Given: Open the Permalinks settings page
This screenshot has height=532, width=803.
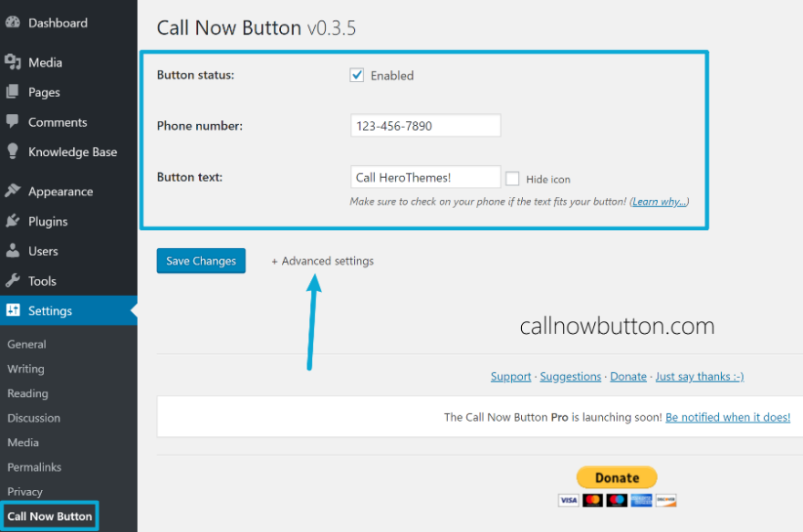Looking at the screenshot, I should tap(36, 466).
